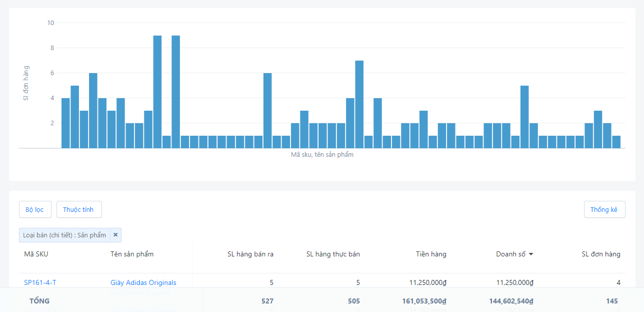Click the rightmost bar in the chart
The image size is (644, 312).
616,142
